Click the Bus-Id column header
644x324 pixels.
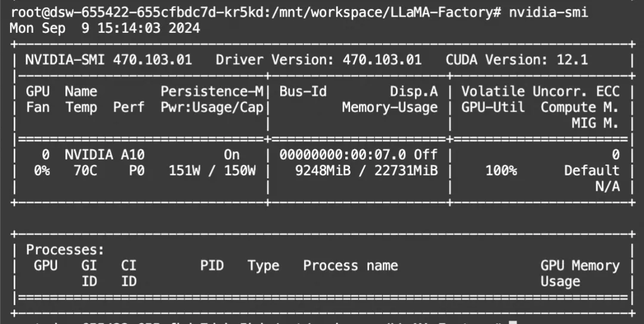pyautogui.click(x=302, y=92)
